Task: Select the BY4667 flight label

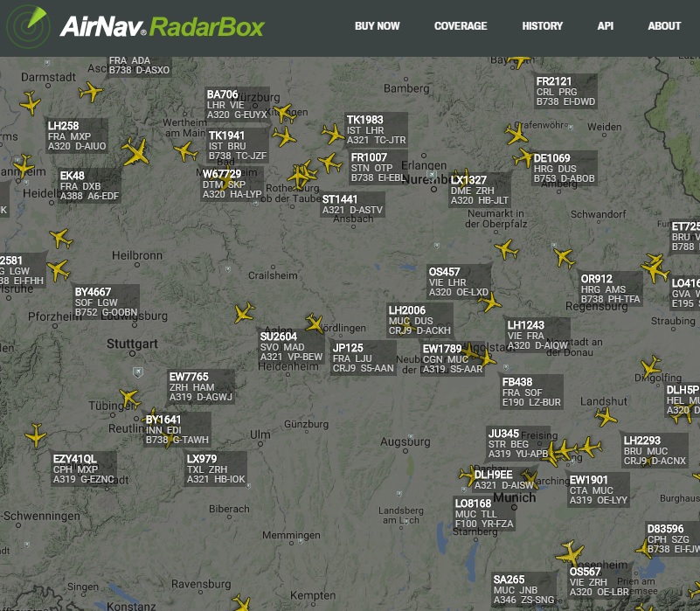Action: click(106, 302)
